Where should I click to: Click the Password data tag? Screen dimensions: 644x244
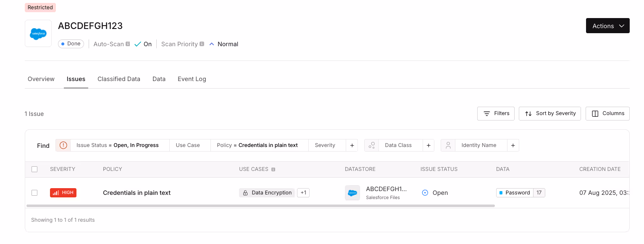coord(515,193)
